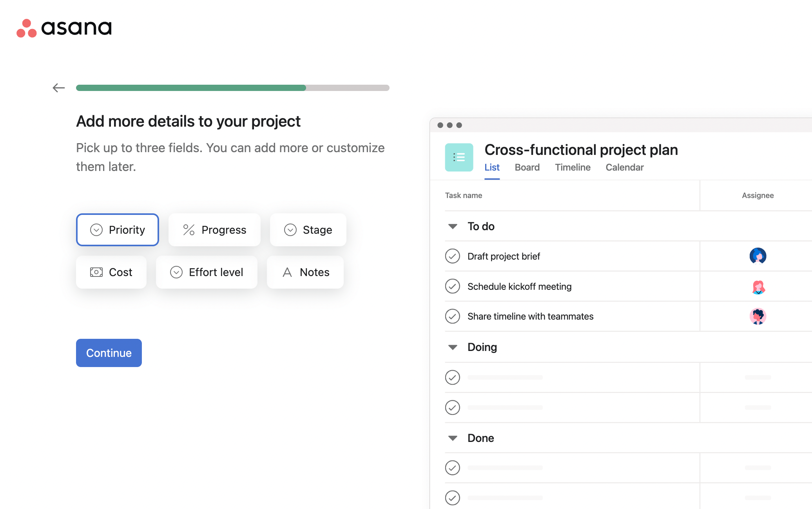Select the Progress percent field
Image resolution: width=812 pixels, height=509 pixels.
(214, 230)
